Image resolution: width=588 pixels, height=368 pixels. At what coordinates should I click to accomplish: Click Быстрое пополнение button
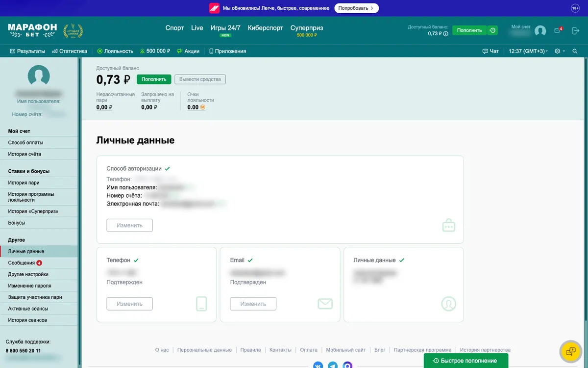click(465, 361)
